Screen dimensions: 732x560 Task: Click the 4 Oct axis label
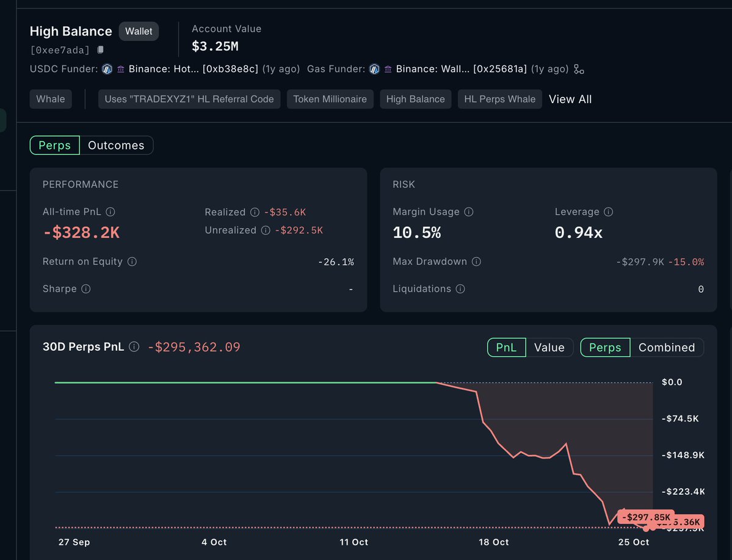pyautogui.click(x=214, y=542)
